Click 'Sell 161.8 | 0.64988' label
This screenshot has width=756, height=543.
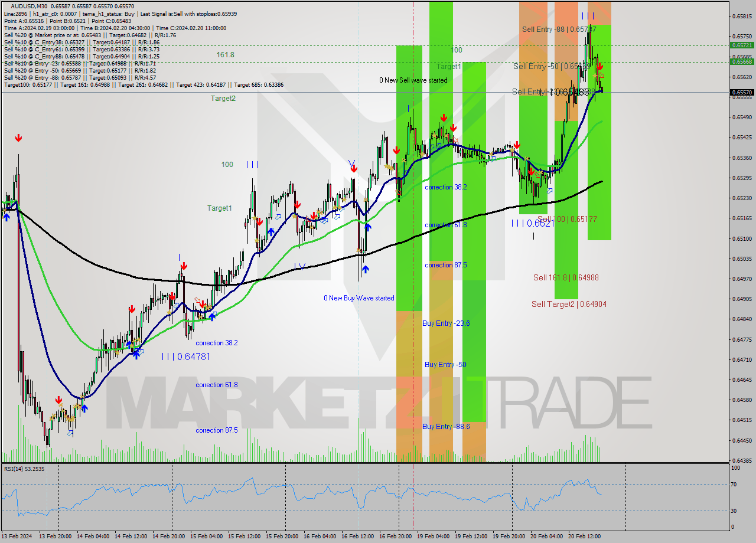pos(566,277)
